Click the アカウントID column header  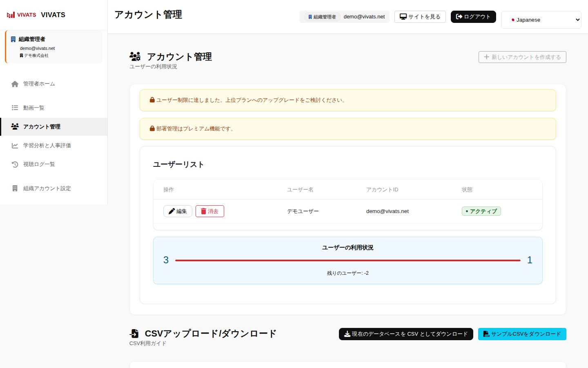(382, 190)
